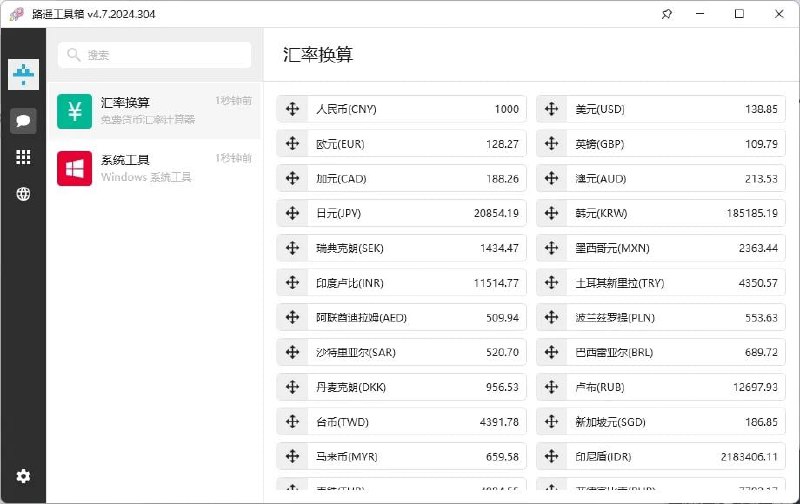Click the red Windows system tools icon
800x504 pixels.
click(x=75, y=168)
